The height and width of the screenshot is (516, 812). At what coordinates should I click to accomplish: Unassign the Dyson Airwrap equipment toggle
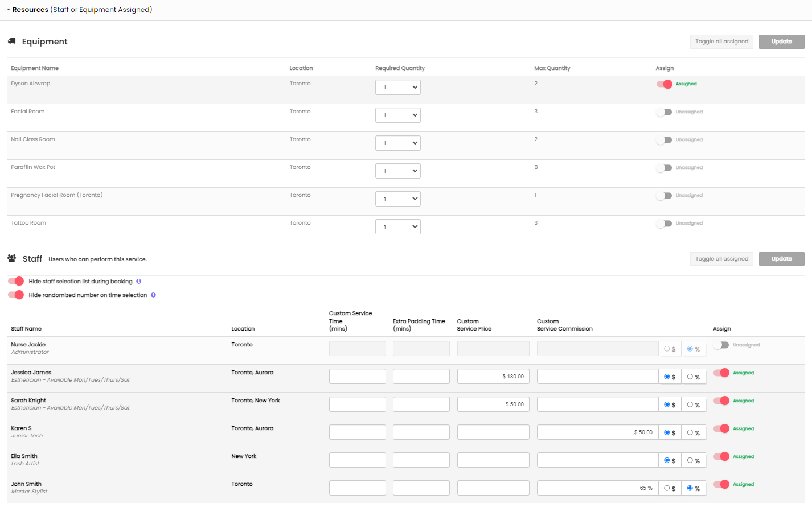[x=664, y=84]
